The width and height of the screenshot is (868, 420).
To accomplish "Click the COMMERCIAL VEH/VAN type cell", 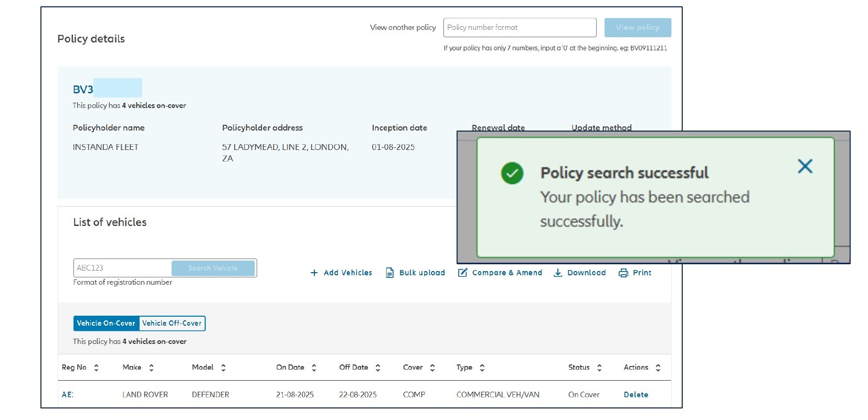I will point(498,395).
